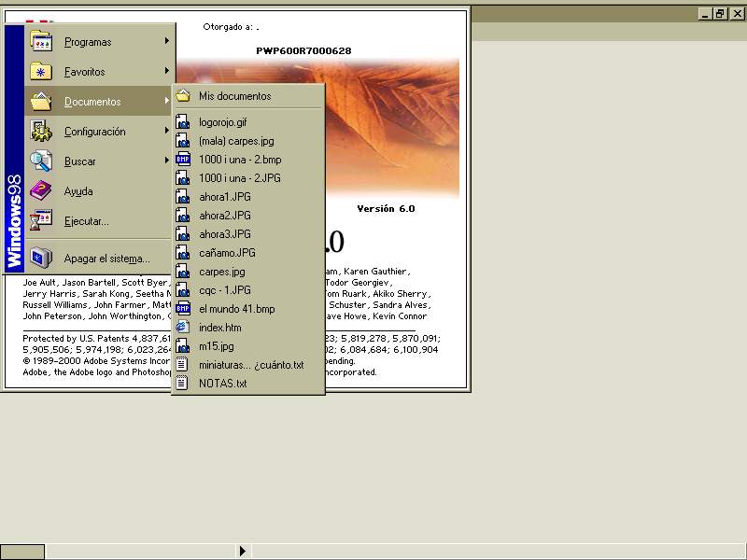Screen dimensions: 747x560
Task: Click the cqc - 1.JPG file icon
Action: [183, 290]
